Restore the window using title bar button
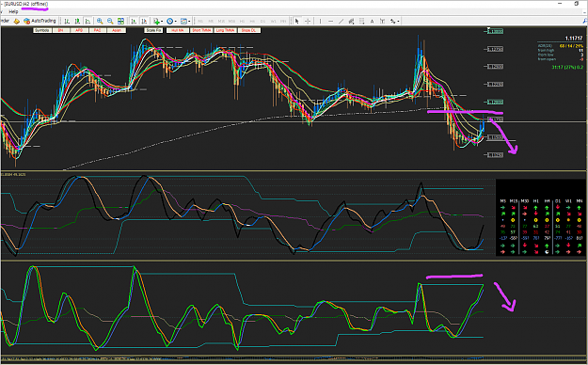 577,4
